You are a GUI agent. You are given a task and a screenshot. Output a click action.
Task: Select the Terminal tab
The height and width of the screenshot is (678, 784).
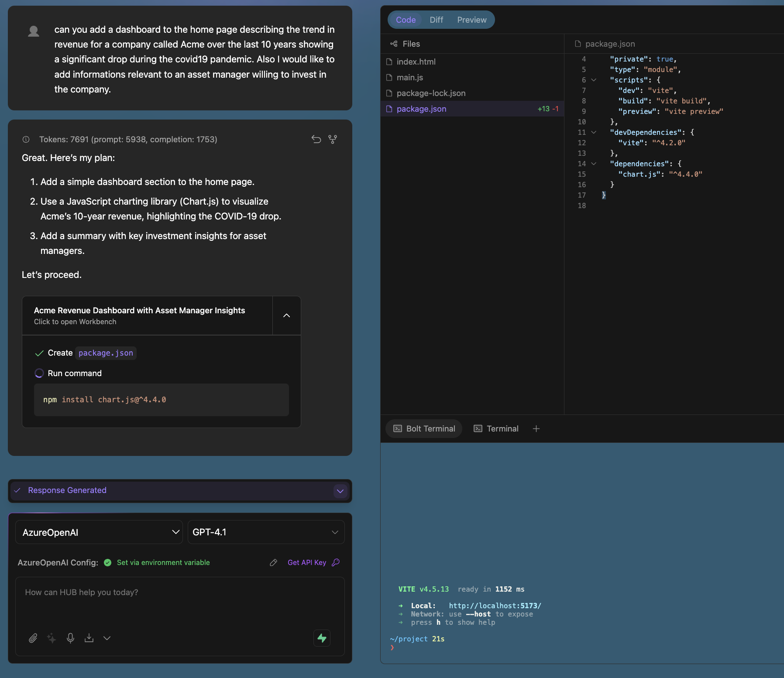(496, 429)
